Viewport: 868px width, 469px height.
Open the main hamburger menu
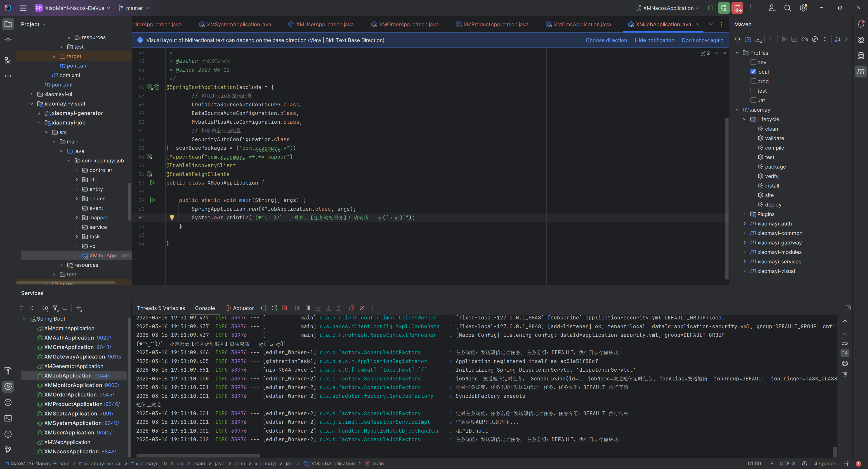[x=23, y=8]
